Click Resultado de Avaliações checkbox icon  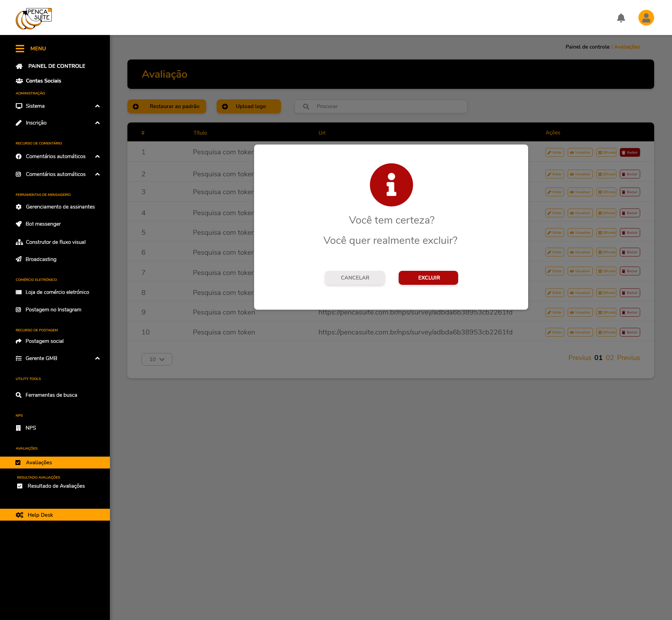point(20,486)
